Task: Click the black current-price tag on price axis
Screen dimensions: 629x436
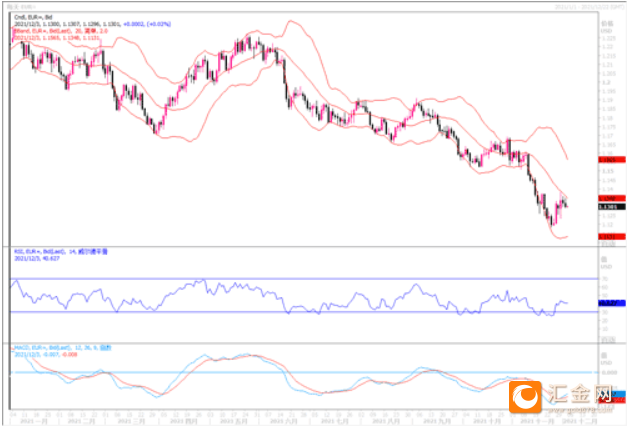Action: [612, 207]
